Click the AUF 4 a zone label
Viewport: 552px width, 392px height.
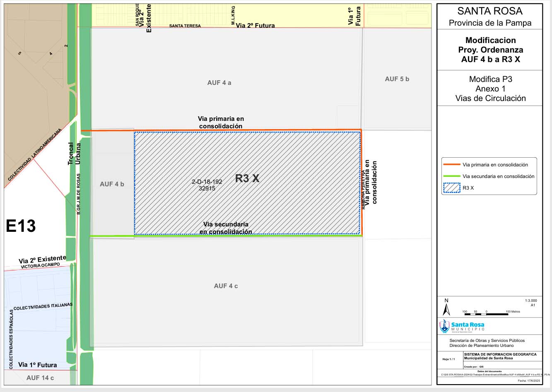pyautogui.click(x=219, y=83)
